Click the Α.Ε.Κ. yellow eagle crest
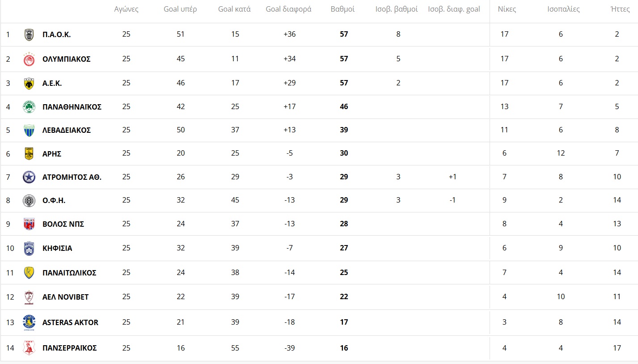The image size is (638, 364). pos(29,83)
